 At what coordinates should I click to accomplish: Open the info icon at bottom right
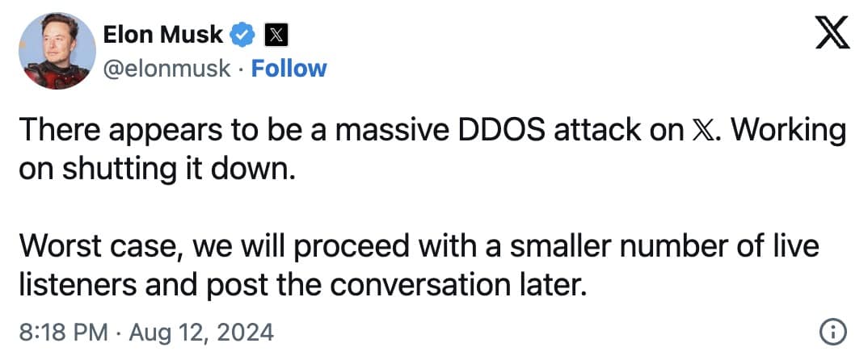tap(832, 330)
